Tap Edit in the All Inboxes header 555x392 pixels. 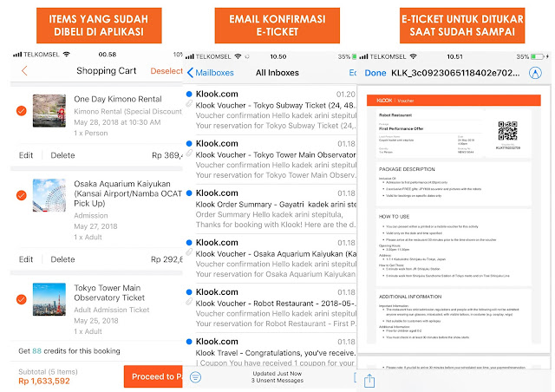coord(353,73)
